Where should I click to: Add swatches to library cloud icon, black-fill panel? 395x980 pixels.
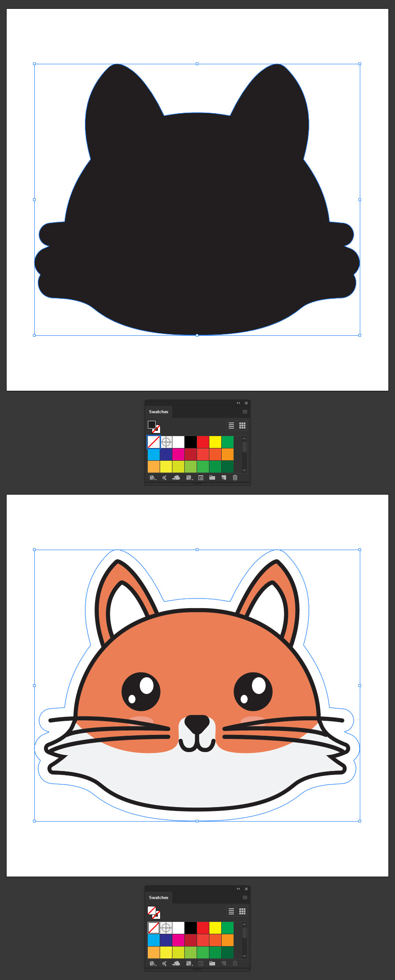176,477
